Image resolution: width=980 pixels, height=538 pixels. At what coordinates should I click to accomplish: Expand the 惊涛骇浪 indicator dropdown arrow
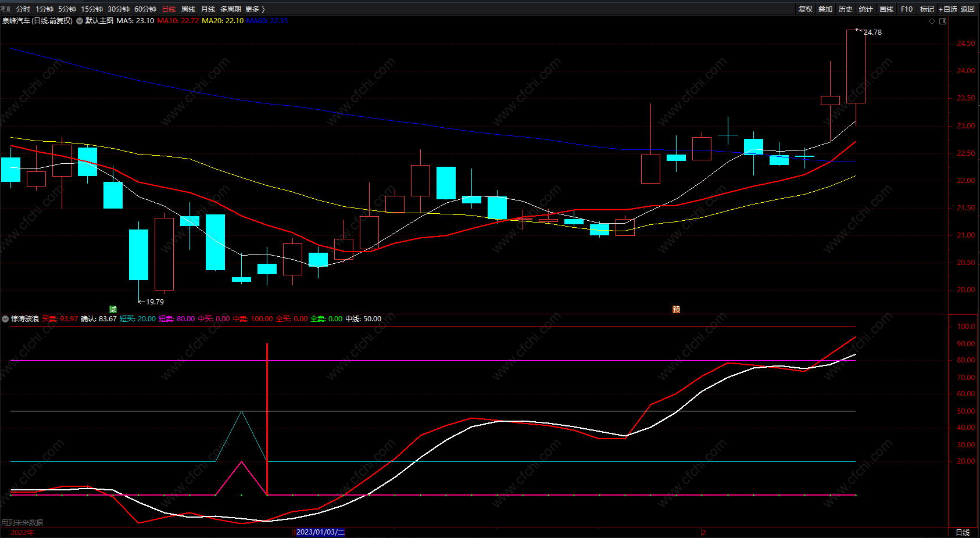coord(5,319)
